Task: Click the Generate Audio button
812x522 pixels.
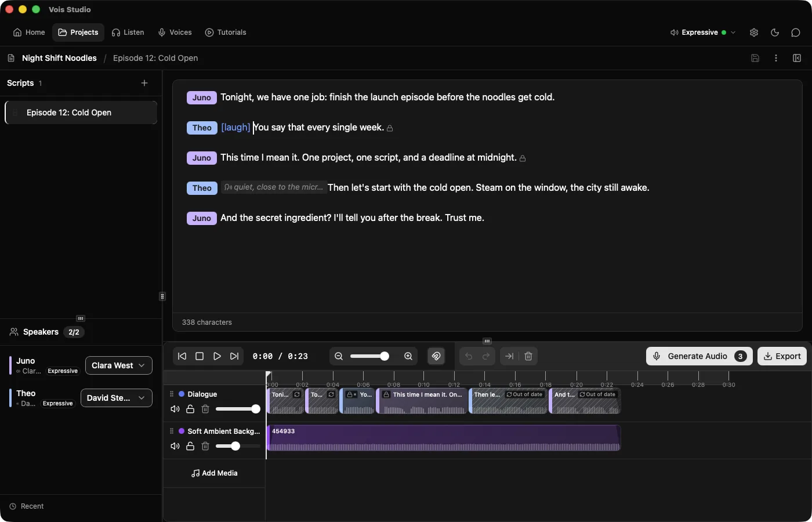Action: click(x=699, y=356)
